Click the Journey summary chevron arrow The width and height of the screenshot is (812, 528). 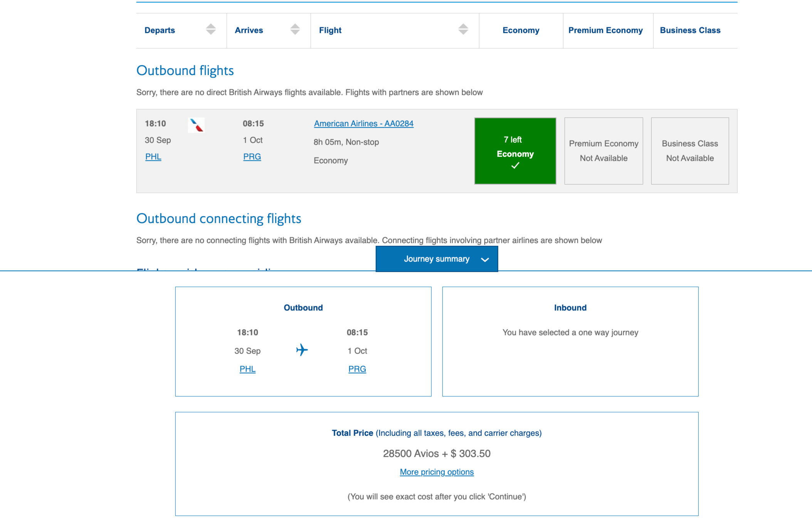[485, 260]
